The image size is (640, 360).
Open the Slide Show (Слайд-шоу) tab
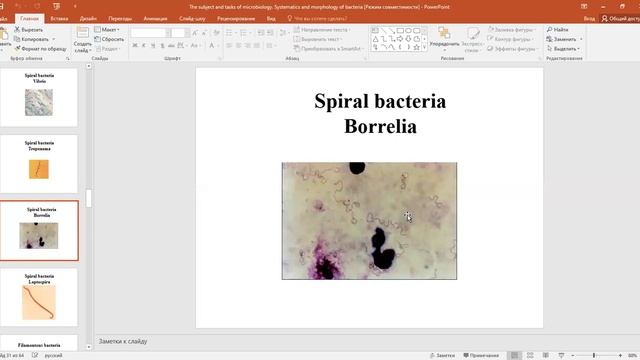192,18
